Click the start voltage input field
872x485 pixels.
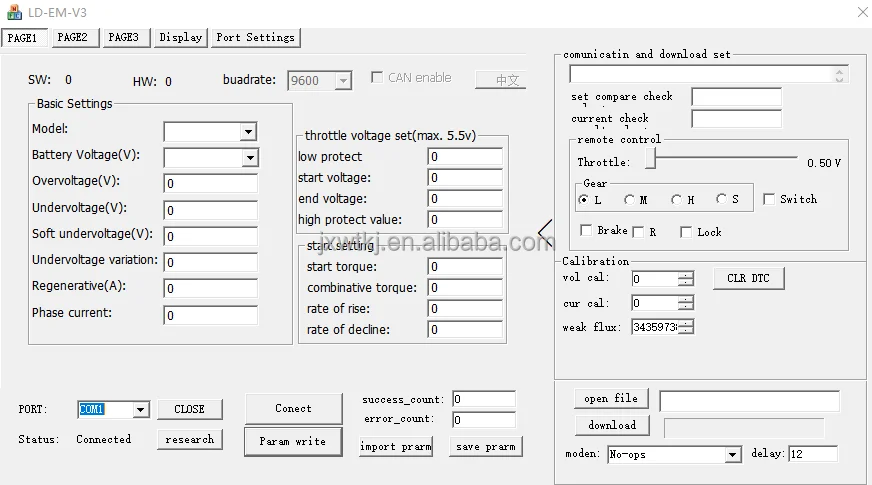[x=465, y=178]
